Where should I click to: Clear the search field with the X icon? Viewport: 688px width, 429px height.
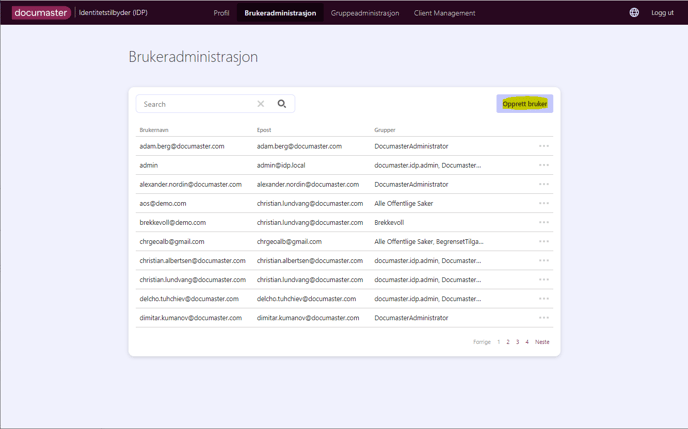click(x=261, y=104)
